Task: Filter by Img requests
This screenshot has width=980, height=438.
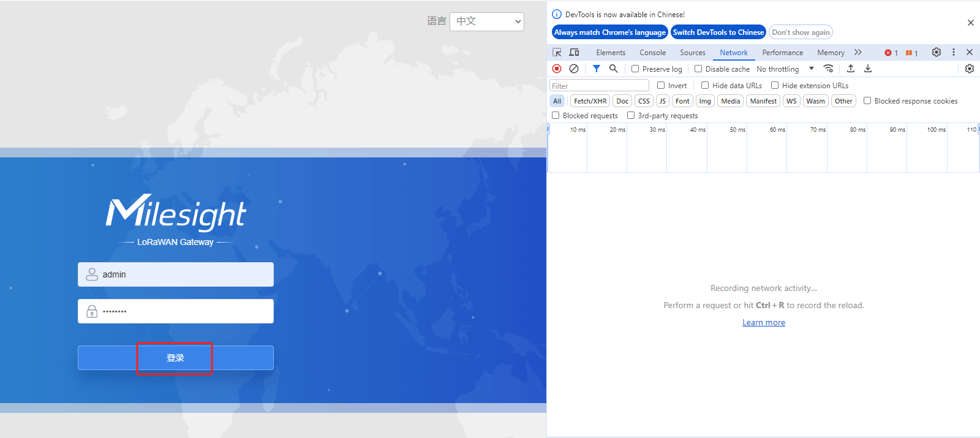Action: click(x=705, y=101)
